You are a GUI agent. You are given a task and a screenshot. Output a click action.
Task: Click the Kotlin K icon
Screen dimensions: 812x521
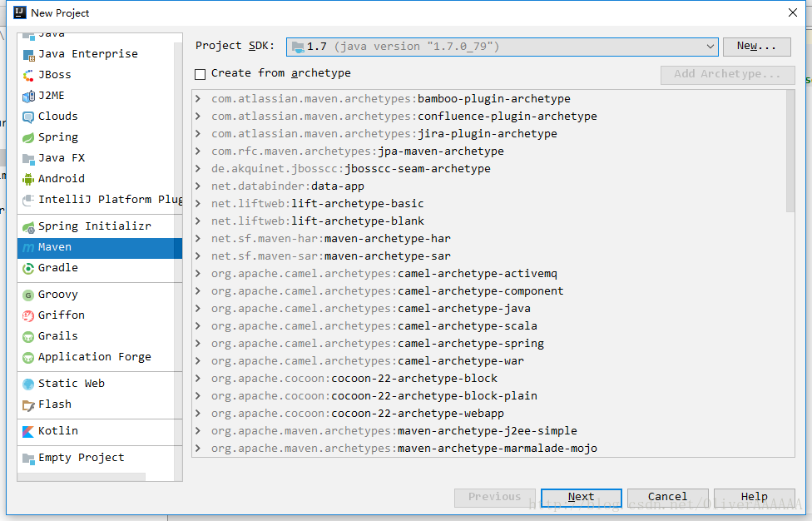tap(28, 431)
